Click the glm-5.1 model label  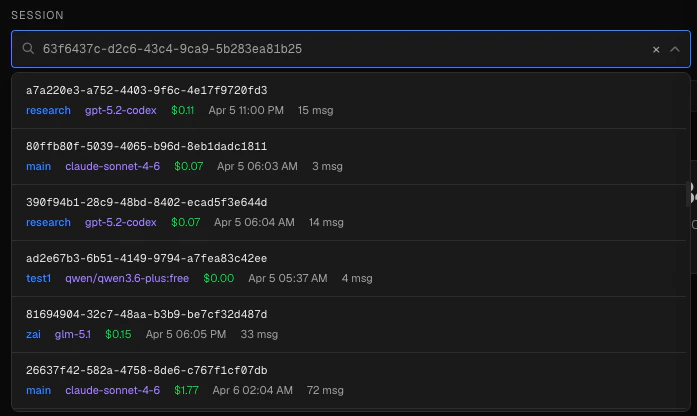click(72, 334)
